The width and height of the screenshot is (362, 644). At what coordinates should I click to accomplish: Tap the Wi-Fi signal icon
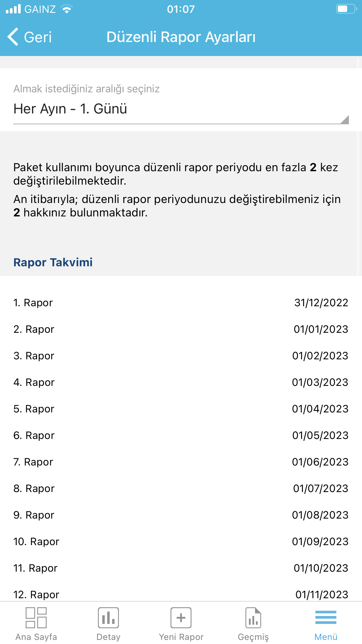tap(67, 9)
